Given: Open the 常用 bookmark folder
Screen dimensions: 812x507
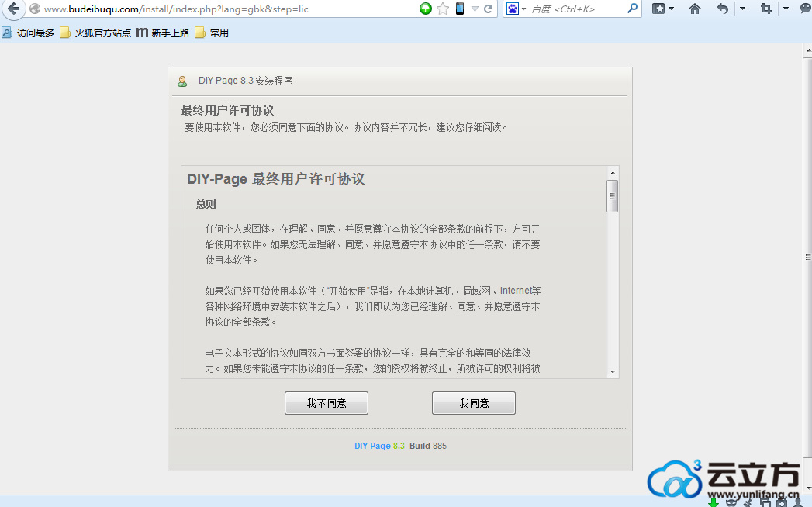Looking at the screenshot, I should tap(212, 33).
